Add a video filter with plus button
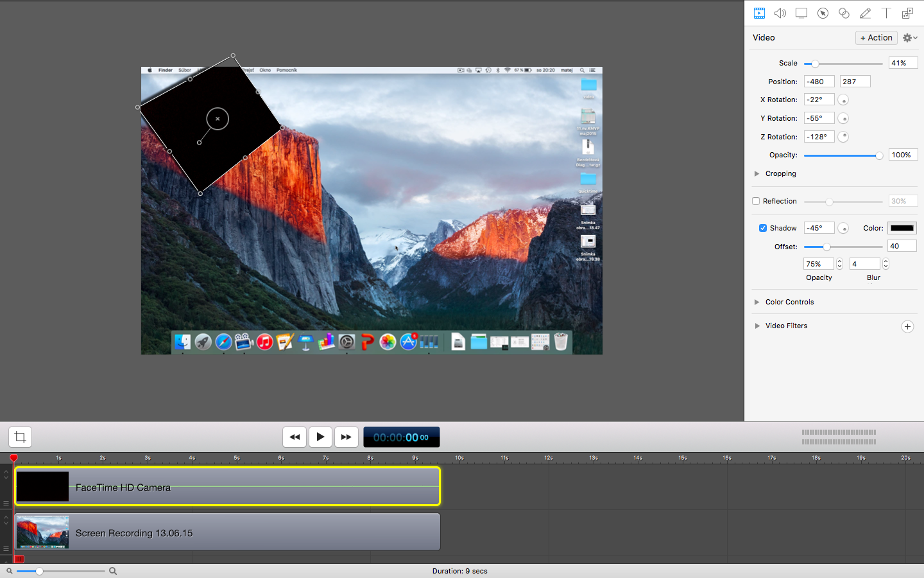The width and height of the screenshot is (924, 578). 907,326
